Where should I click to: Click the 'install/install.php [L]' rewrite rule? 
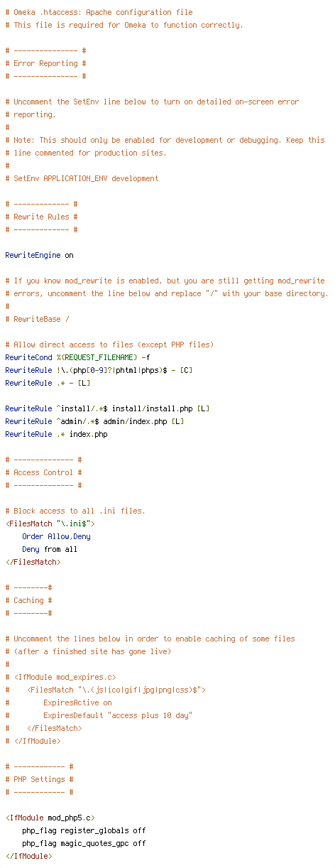(107, 408)
